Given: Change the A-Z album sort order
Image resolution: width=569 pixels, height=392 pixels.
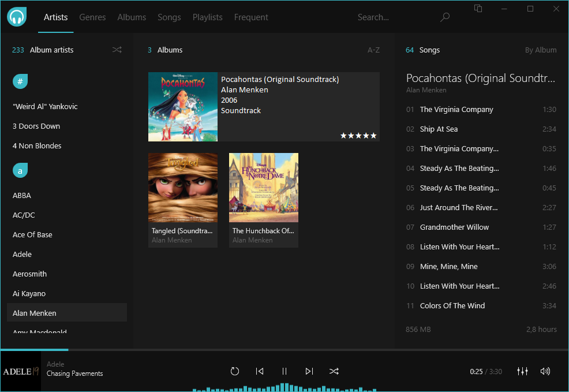Looking at the screenshot, I should point(373,50).
